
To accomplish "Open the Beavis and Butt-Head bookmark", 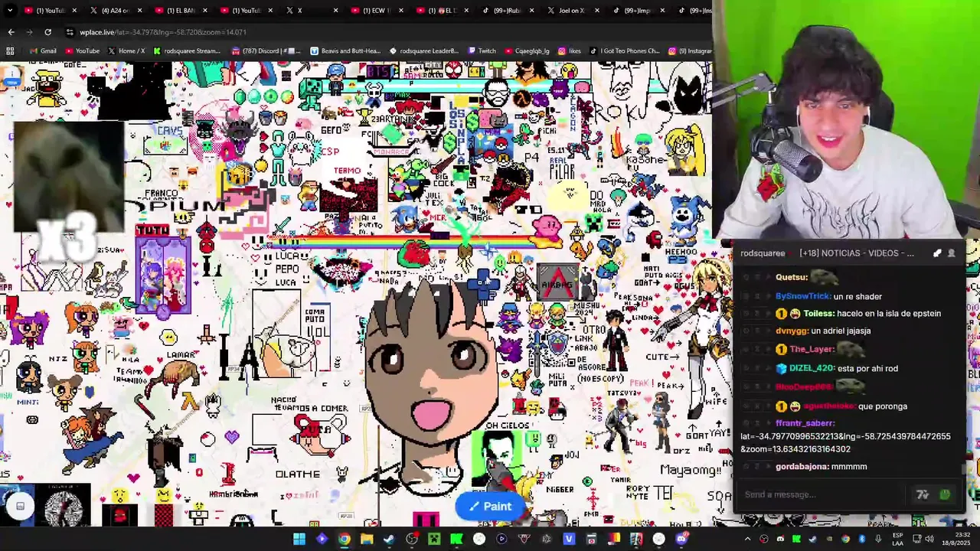I will click(x=345, y=51).
